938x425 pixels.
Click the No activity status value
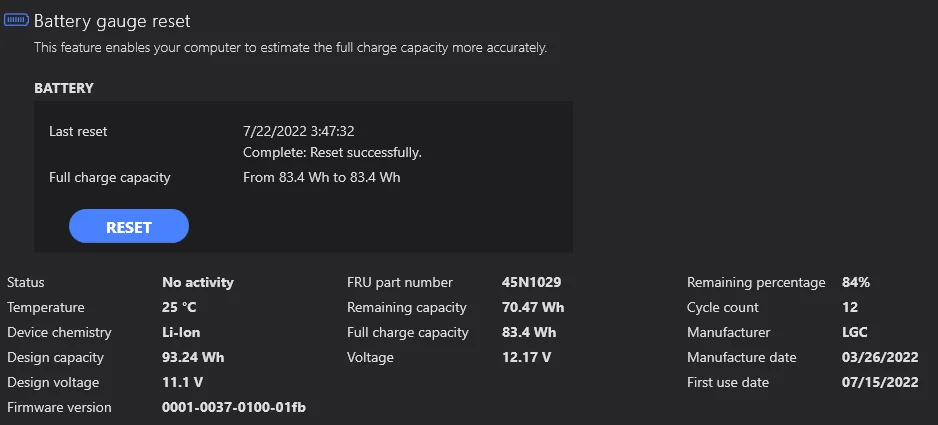[198, 282]
